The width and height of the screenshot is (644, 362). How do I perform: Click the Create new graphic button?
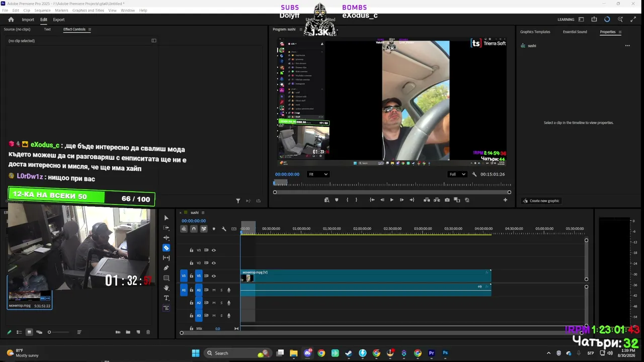(x=541, y=201)
